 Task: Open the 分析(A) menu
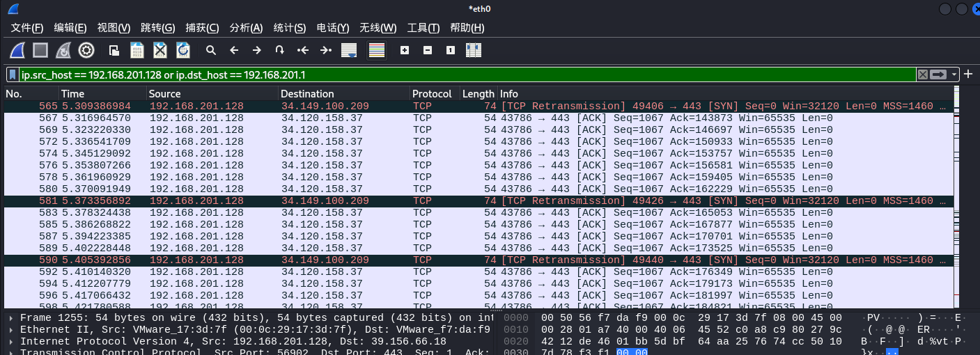pyautogui.click(x=246, y=28)
